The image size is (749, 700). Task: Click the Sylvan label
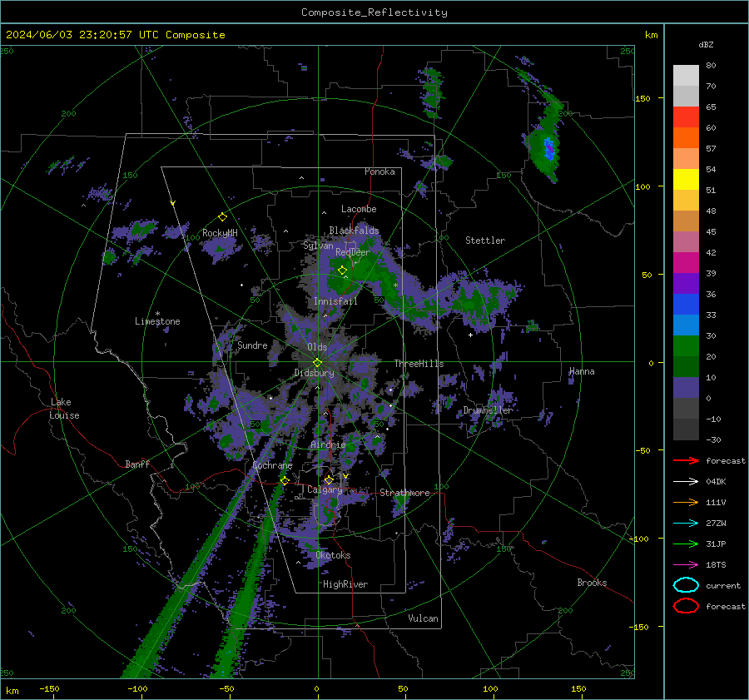318,246
